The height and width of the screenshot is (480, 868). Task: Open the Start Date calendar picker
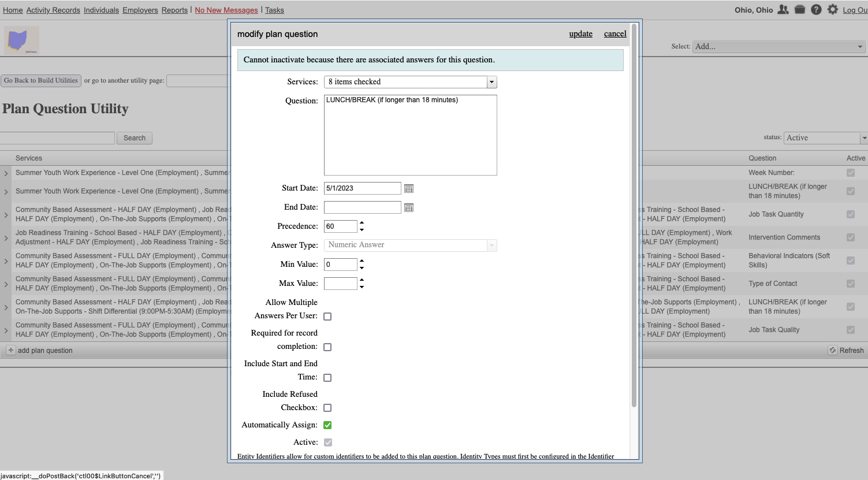[x=409, y=188]
